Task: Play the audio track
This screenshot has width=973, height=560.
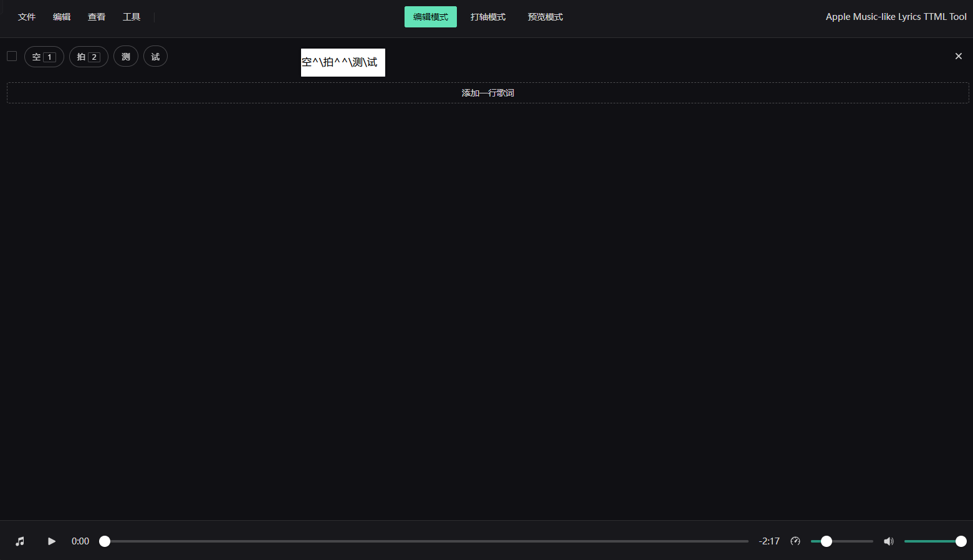Action: point(52,541)
